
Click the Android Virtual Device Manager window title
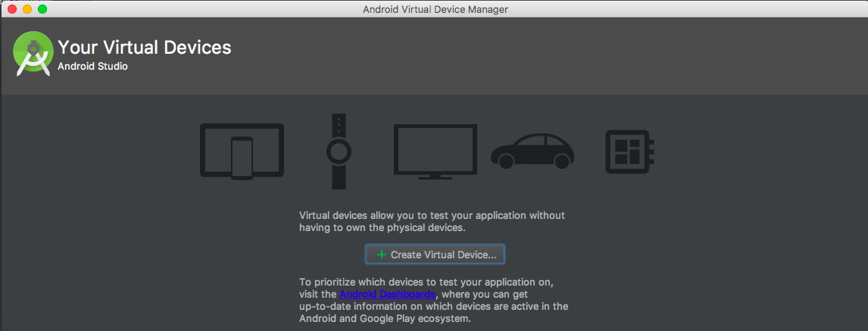point(435,9)
